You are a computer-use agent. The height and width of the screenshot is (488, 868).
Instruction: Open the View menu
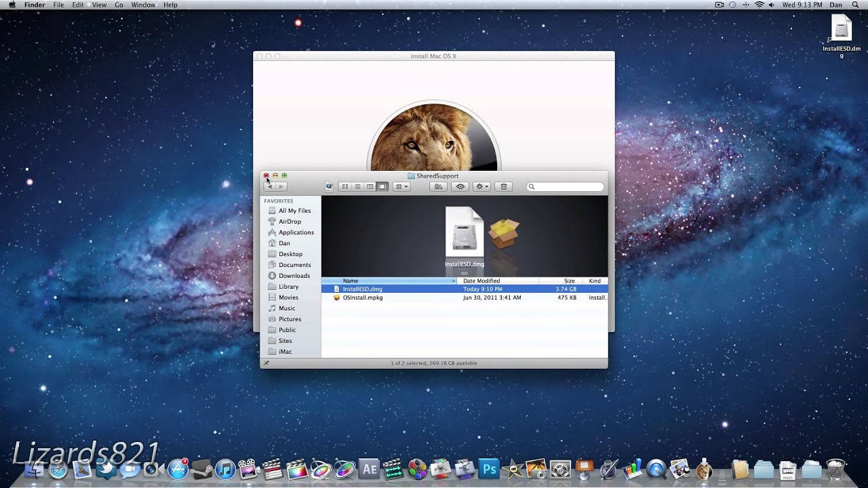(99, 5)
